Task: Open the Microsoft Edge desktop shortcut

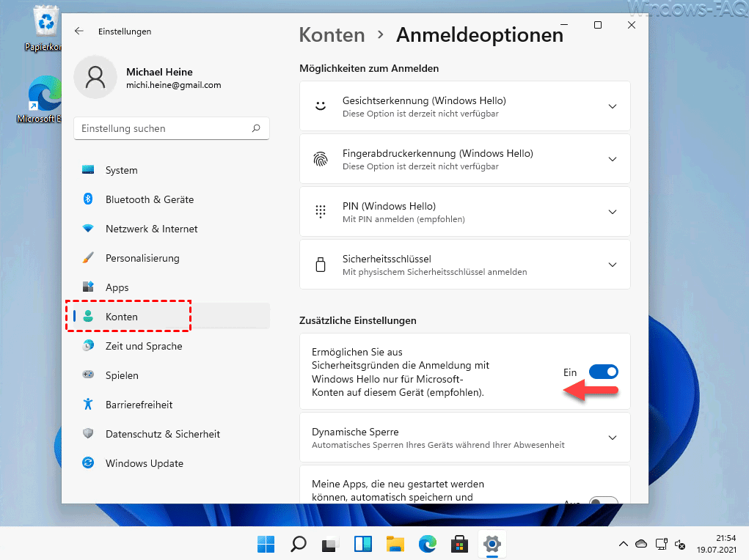Action: click(x=44, y=99)
